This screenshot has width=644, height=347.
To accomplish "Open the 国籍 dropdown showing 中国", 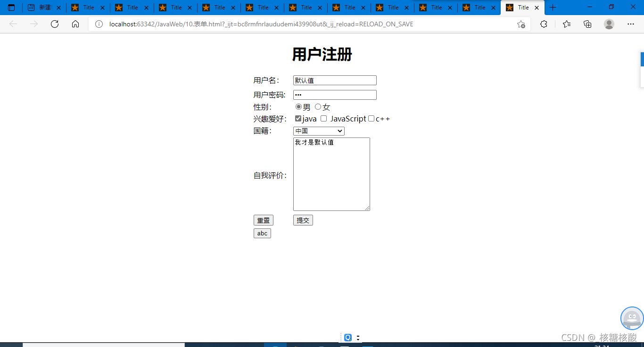I will coord(319,131).
